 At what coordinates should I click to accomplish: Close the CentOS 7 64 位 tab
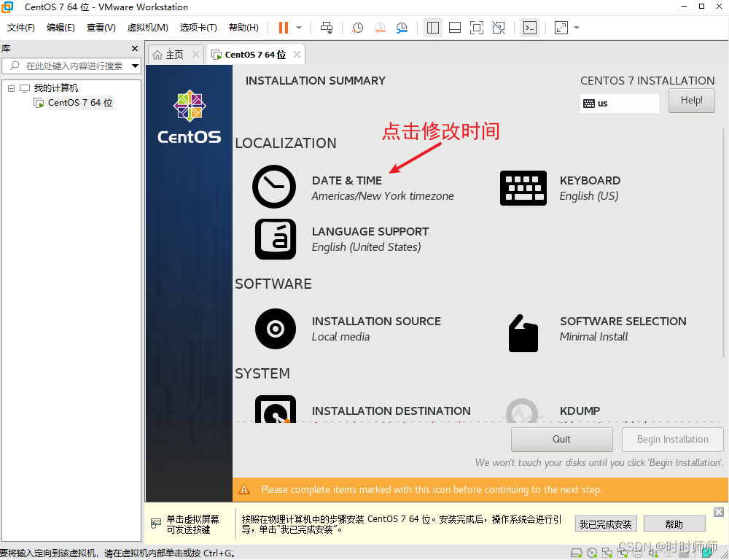click(297, 55)
